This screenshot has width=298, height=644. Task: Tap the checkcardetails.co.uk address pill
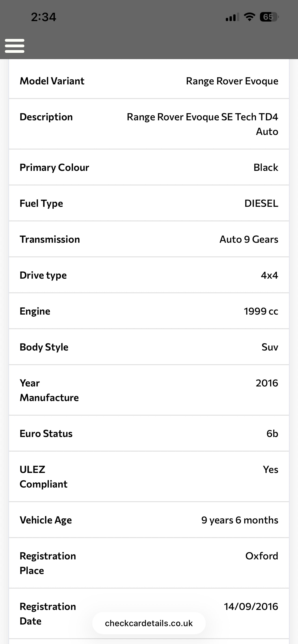[x=149, y=623]
